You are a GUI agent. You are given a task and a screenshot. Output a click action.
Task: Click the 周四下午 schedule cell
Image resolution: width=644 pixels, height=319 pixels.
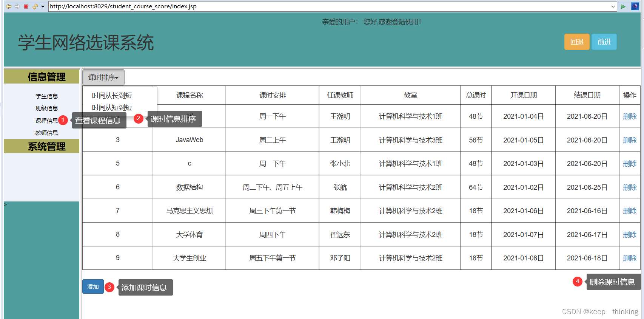click(273, 235)
